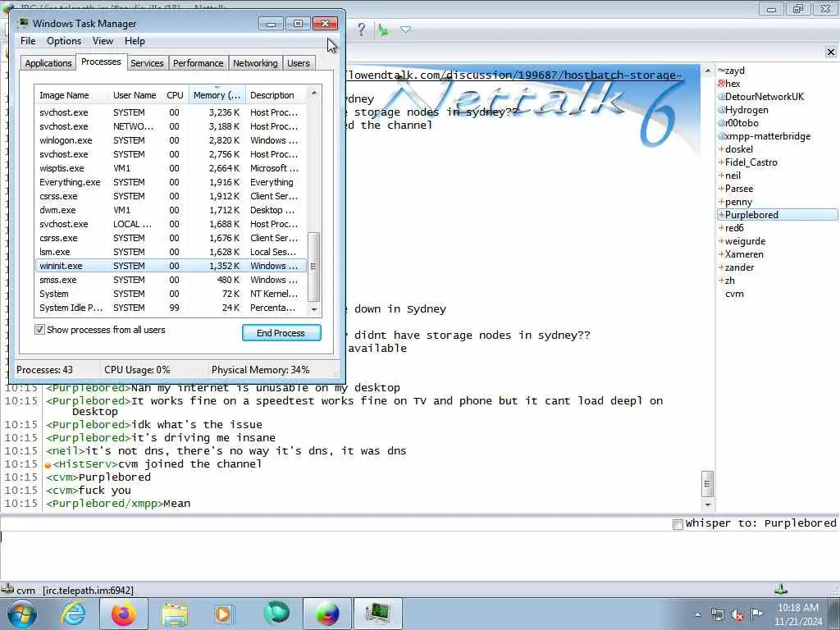Select user hex in the nick list

coord(733,84)
